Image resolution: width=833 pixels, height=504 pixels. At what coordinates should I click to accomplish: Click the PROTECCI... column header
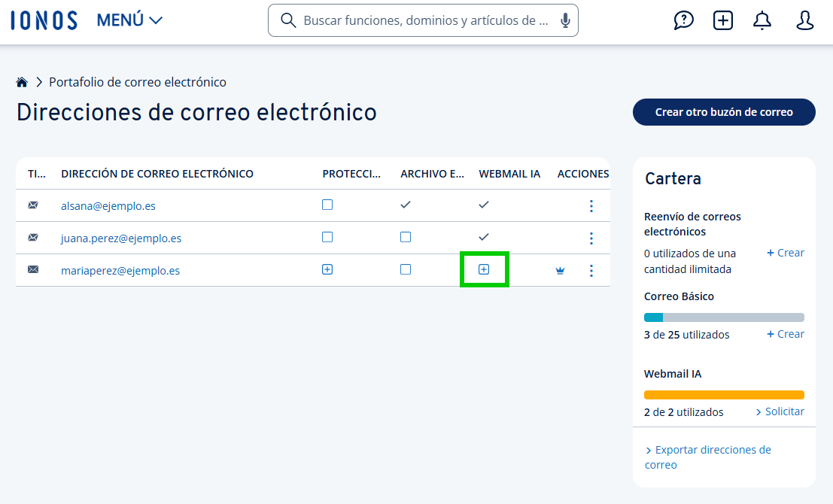(351, 174)
